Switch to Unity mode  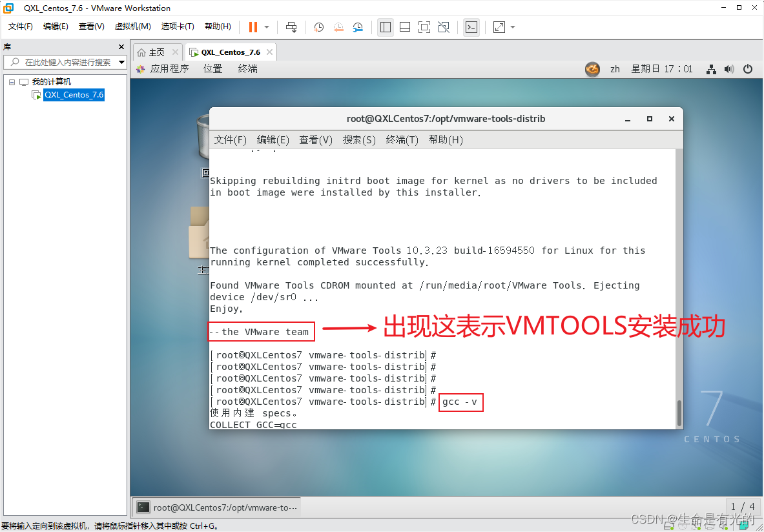coord(444,27)
